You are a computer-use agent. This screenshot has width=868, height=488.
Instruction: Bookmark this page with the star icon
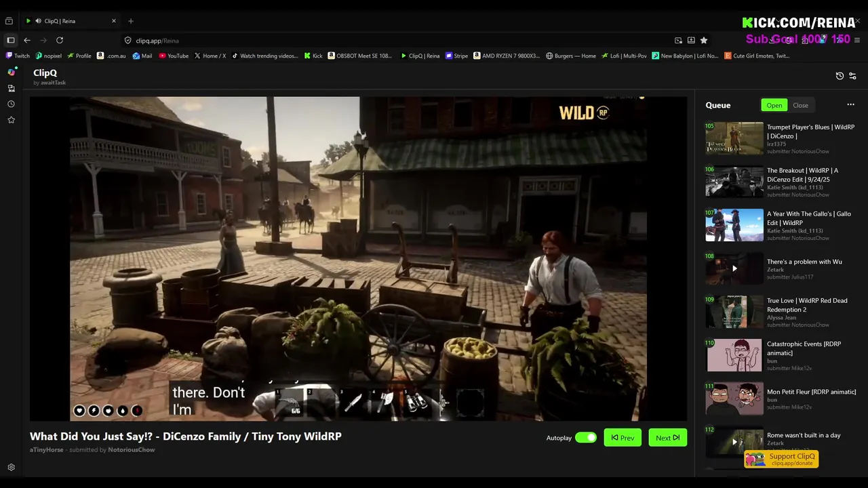[704, 41]
